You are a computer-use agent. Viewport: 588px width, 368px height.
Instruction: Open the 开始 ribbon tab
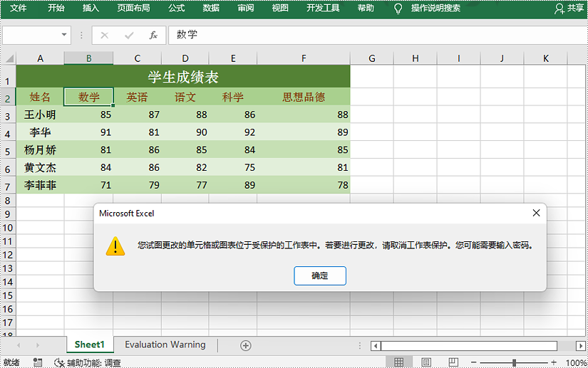point(56,9)
